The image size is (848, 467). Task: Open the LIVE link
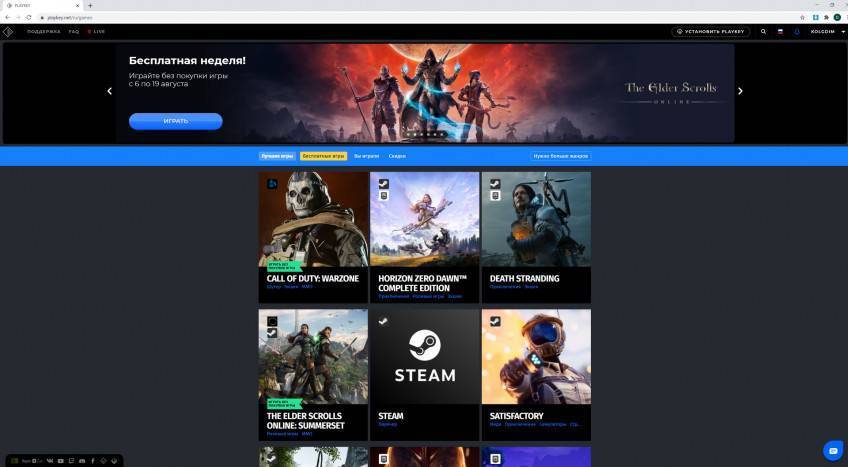(x=97, y=32)
